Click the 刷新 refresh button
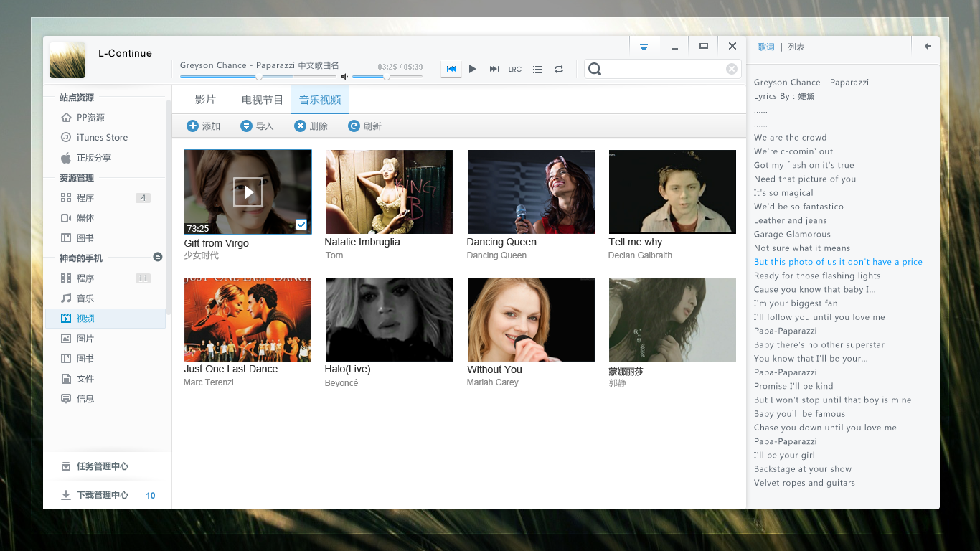980x551 pixels. click(x=364, y=126)
